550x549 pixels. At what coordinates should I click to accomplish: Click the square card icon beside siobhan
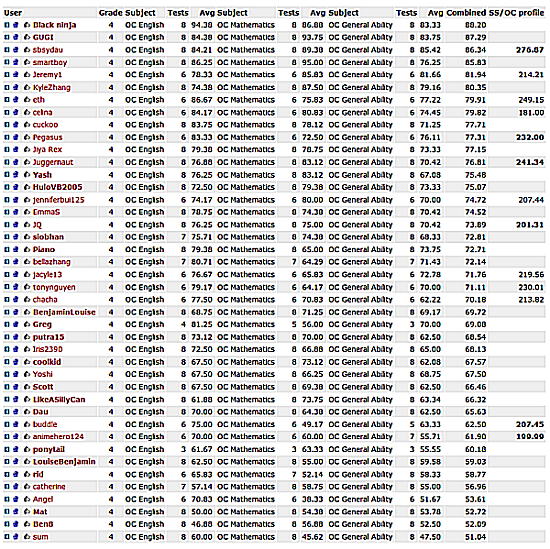pyautogui.click(x=7, y=237)
